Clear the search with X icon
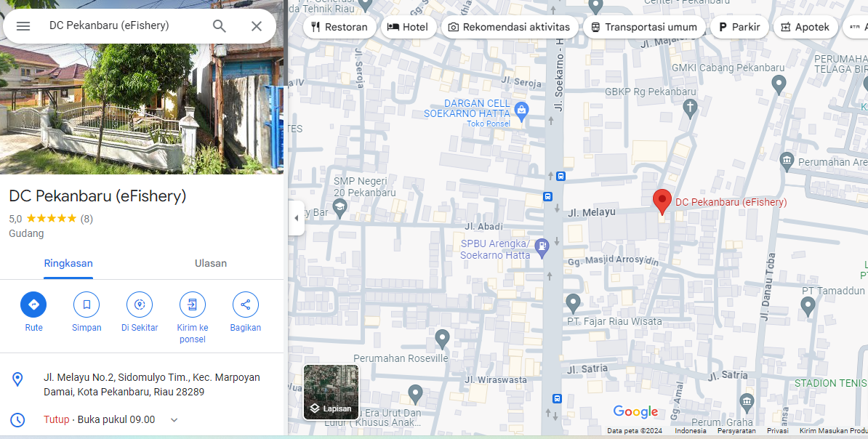Image resolution: width=868 pixels, height=439 pixels. point(257,26)
